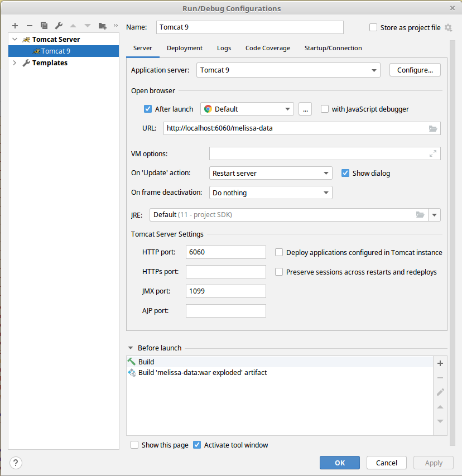Enable Preserve sessions across restarts and redeploys
This screenshot has width=462, height=476.
click(279, 272)
